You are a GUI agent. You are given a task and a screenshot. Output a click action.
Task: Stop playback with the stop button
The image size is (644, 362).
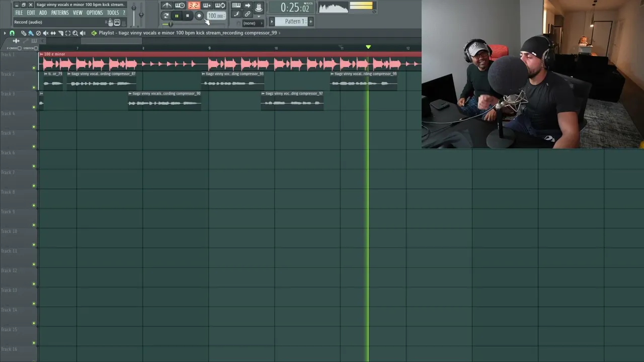coord(188,16)
